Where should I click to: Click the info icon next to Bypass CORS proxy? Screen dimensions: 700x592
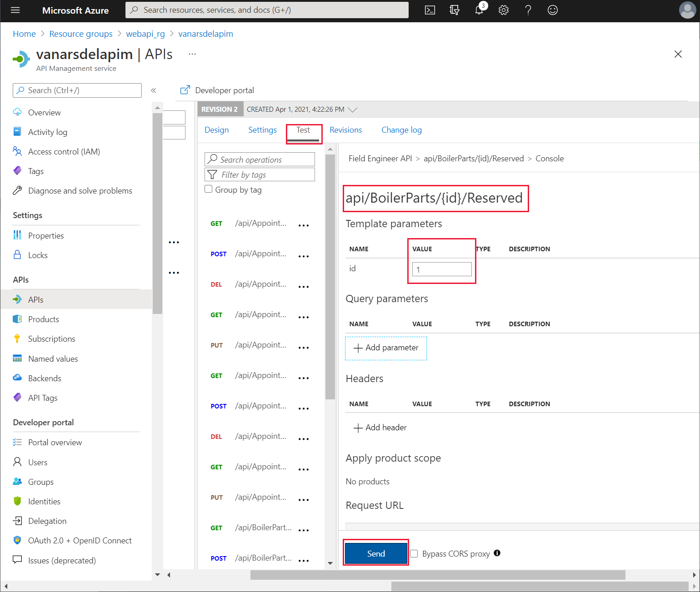497,553
